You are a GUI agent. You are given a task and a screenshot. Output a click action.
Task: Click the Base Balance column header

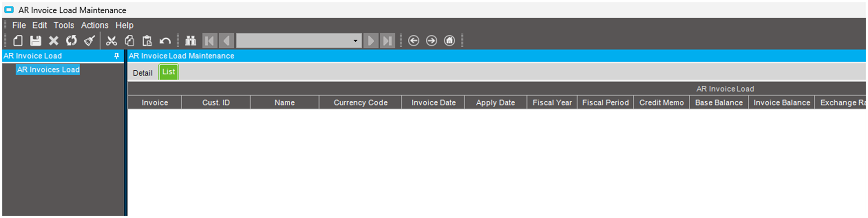pyautogui.click(x=719, y=102)
